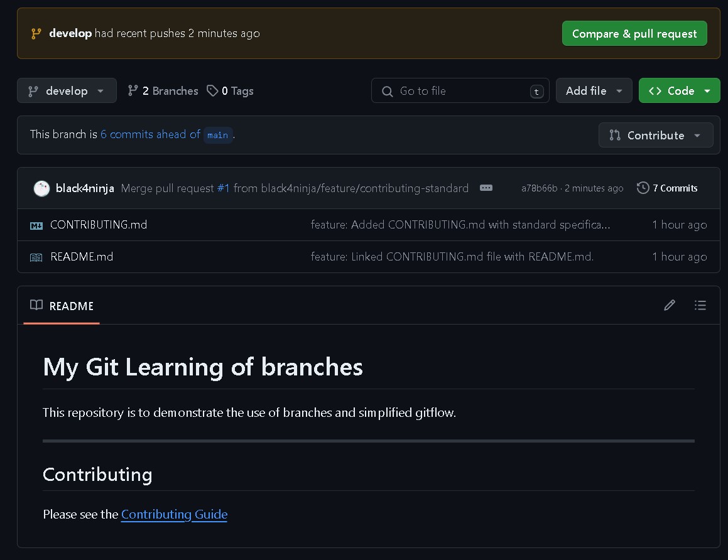
Task: Click the pencil icon to edit README
Action: [x=670, y=305]
